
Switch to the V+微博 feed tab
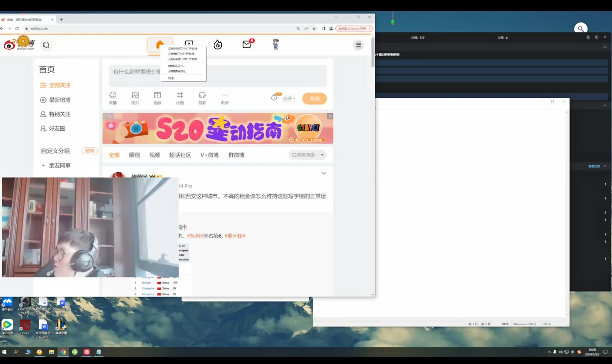[x=209, y=155]
